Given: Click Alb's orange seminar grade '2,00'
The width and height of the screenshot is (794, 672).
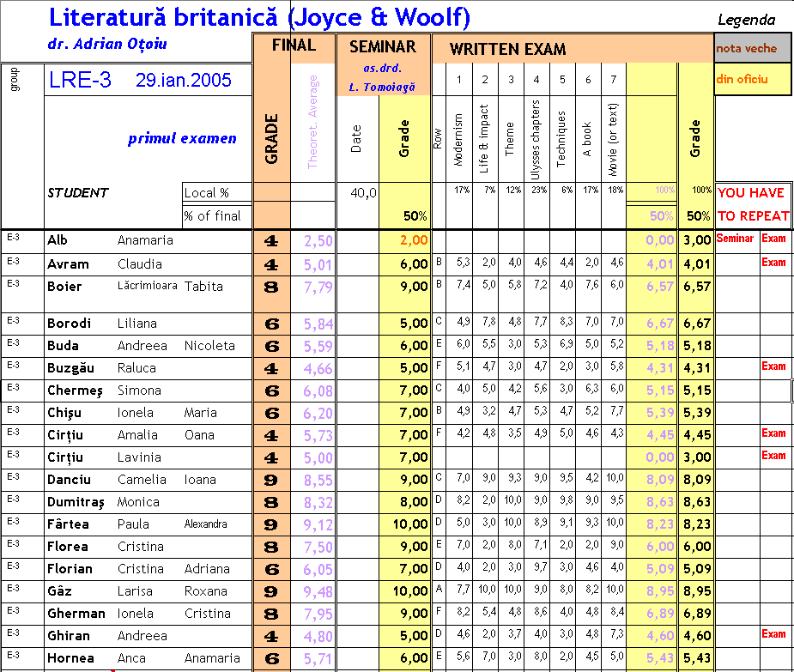Looking at the screenshot, I should 414,240.
